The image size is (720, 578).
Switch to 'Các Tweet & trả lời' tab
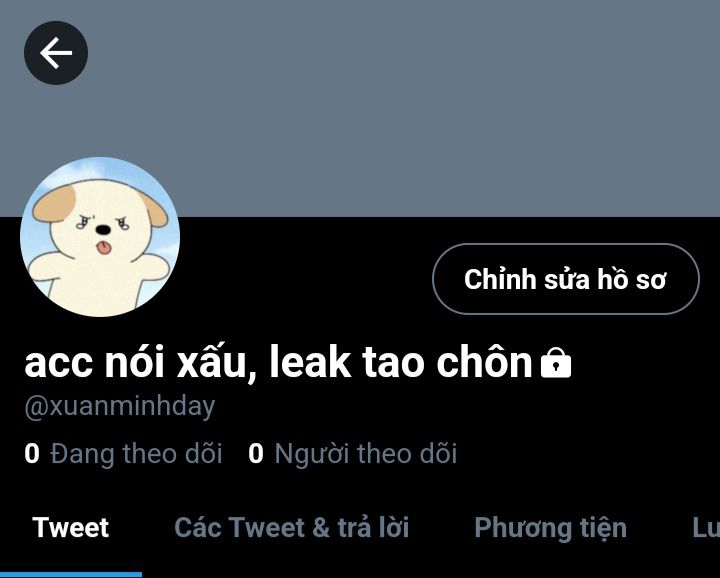click(x=292, y=527)
